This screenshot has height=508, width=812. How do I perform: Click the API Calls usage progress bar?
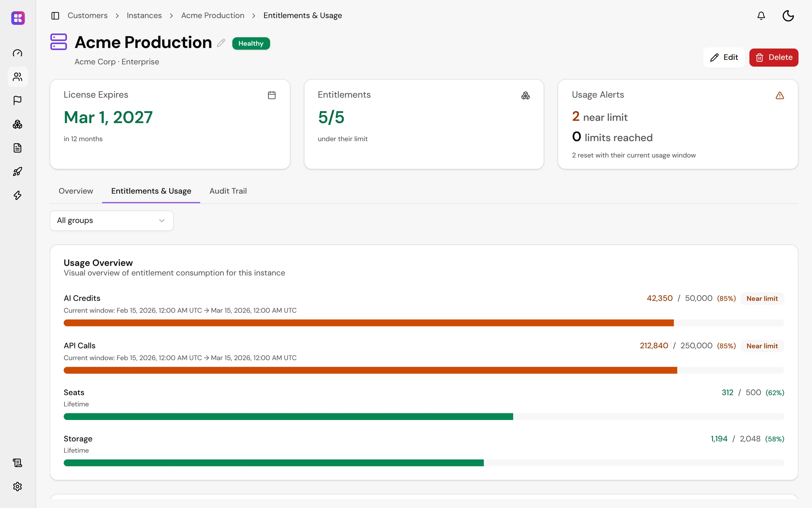point(424,370)
